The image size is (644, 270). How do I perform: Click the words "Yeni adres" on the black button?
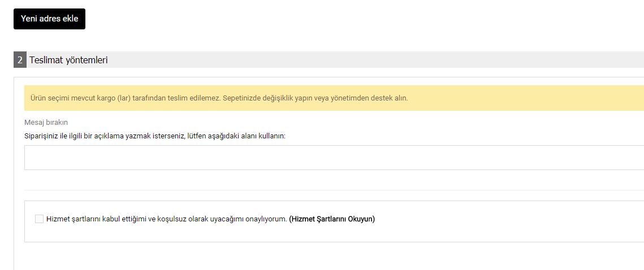coord(39,19)
